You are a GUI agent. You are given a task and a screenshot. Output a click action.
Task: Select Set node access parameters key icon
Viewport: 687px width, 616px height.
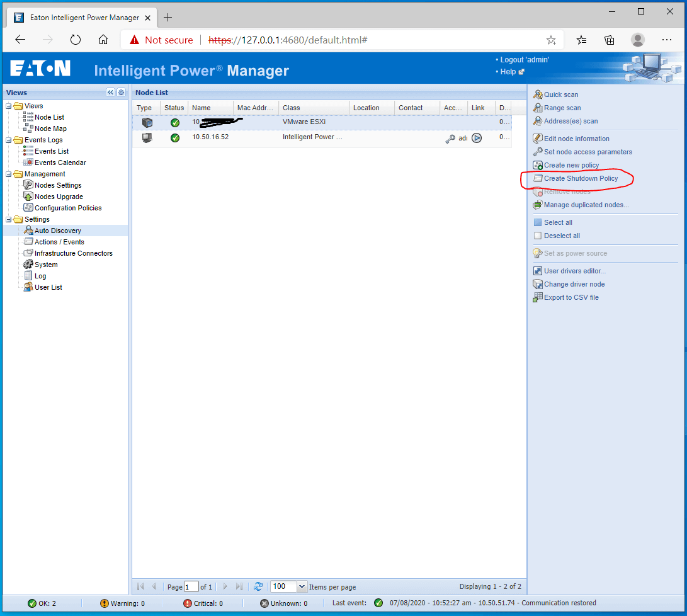[537, 152]
